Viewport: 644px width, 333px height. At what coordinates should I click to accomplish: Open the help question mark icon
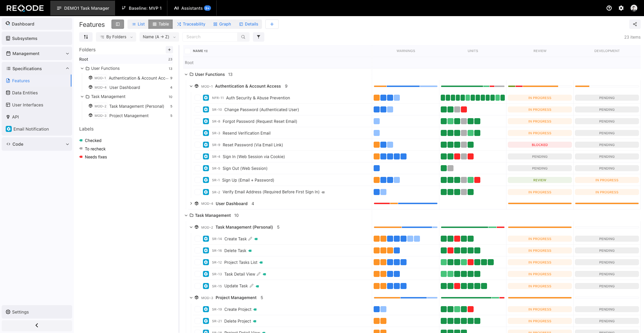pos(609,8)
